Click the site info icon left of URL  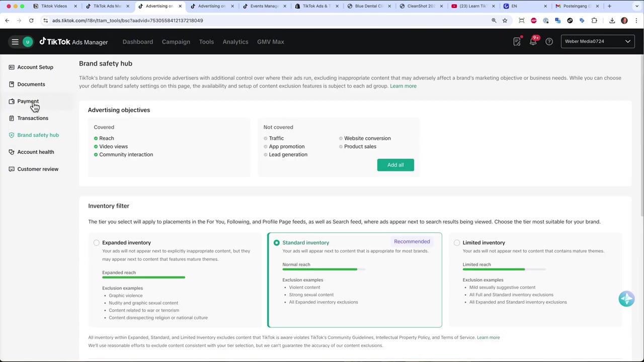tap(45, 21)
